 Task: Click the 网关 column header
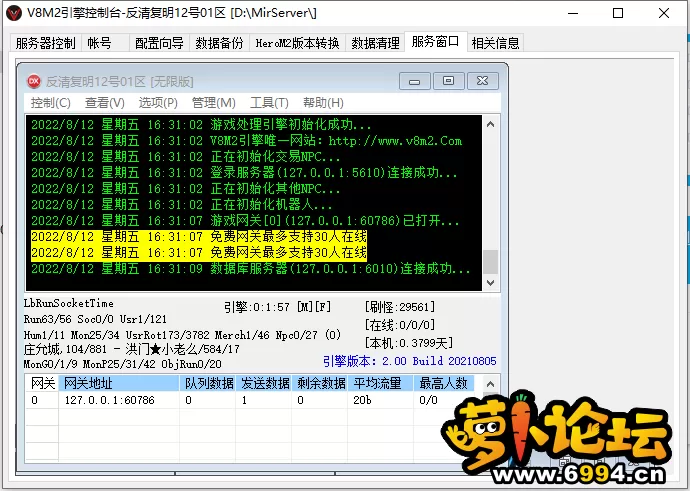[42, 383]
